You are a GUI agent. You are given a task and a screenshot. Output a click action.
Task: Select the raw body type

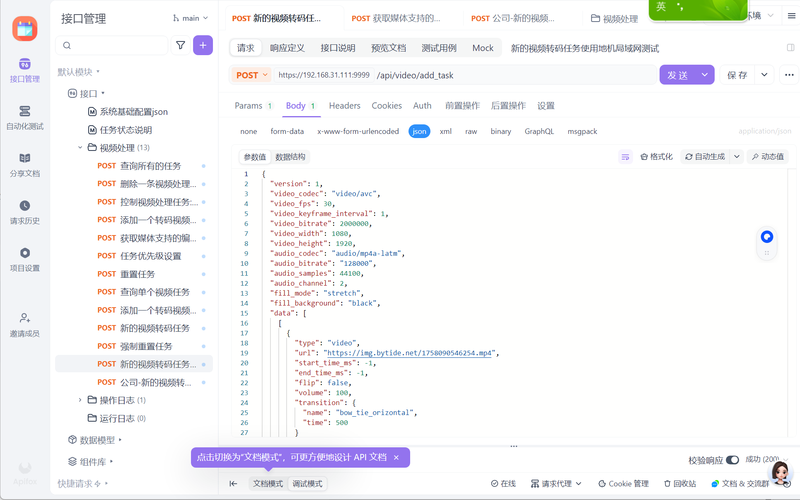(471, 131)
